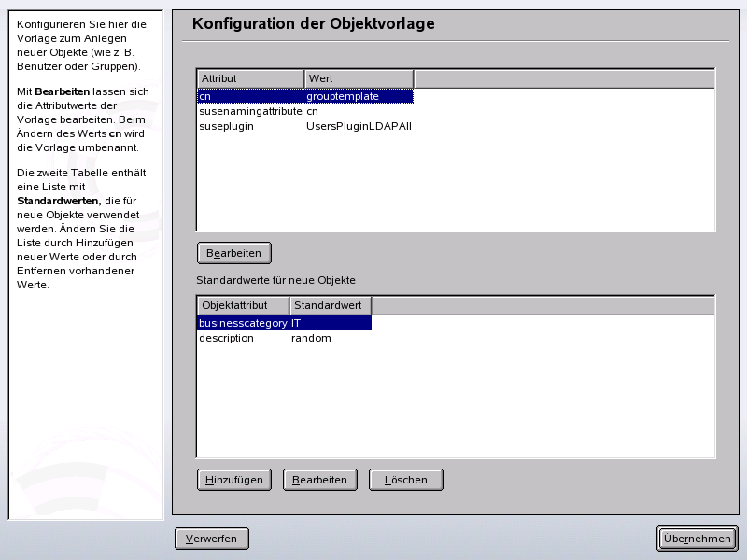
Task: Click Bearbeiten below the attribute table
Action: coord(233,252)
